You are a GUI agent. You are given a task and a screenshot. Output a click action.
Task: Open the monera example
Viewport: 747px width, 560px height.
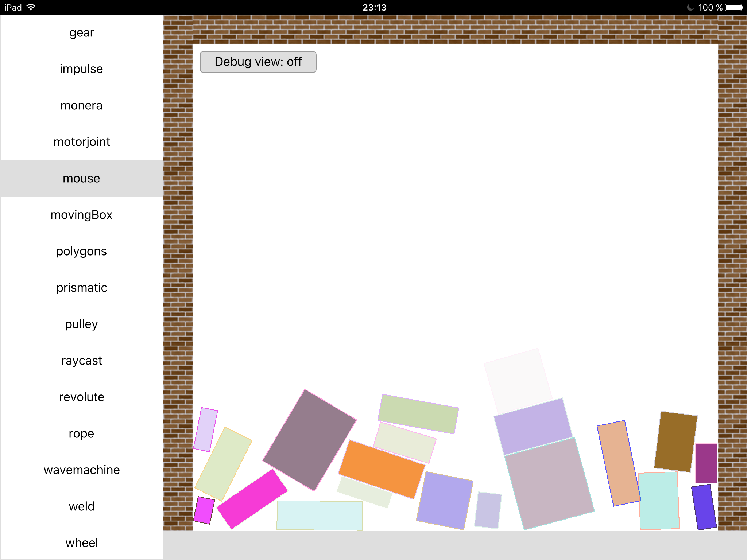82,105
